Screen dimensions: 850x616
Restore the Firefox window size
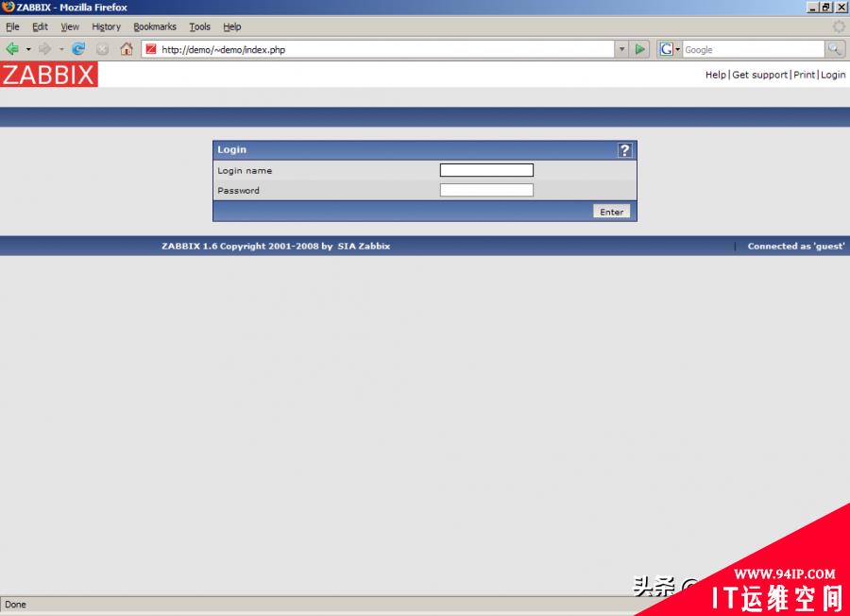825,8
